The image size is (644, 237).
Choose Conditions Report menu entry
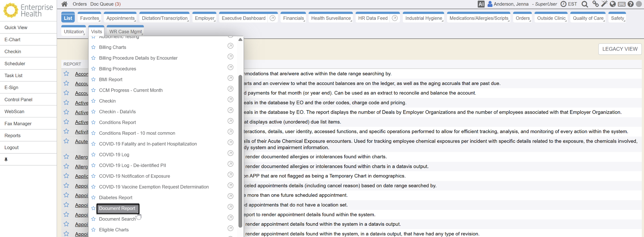tap(118, 122)
